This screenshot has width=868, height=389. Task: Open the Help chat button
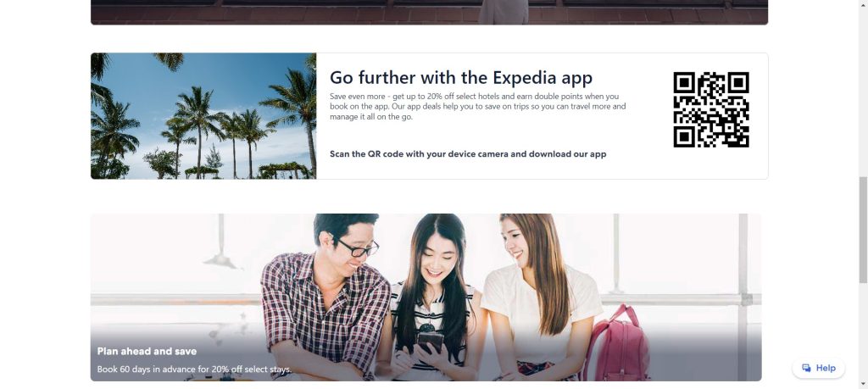tap(818, 368)
